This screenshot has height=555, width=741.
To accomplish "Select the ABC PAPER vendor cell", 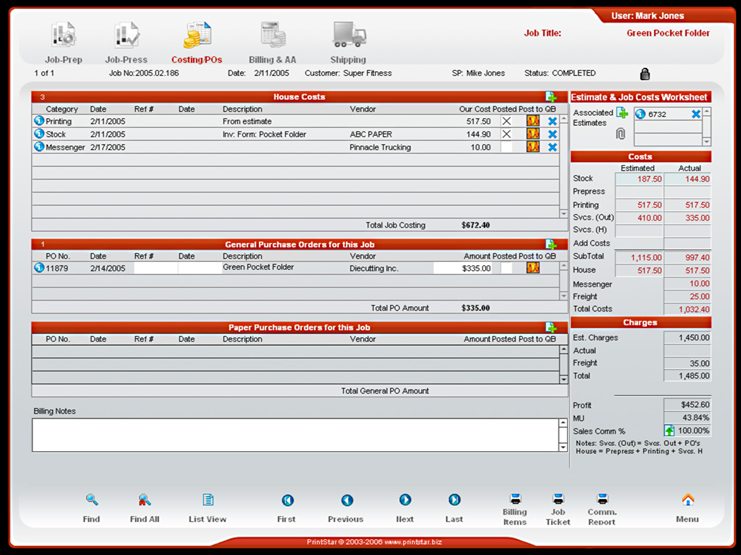I will [371, 134].
